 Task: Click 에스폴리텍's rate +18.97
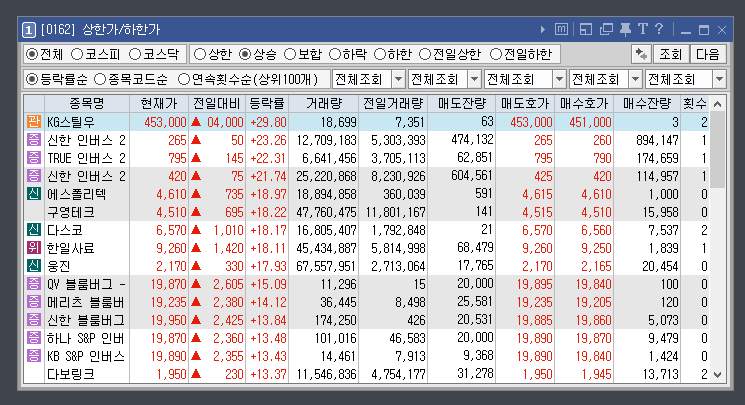tap(268, 194)
